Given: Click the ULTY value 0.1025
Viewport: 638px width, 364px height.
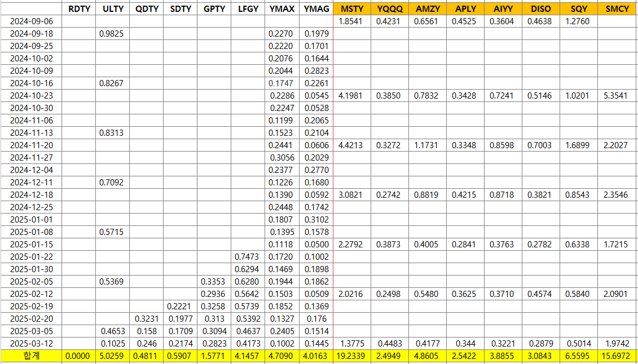Looking at the screenshot, I should [113, 343].
